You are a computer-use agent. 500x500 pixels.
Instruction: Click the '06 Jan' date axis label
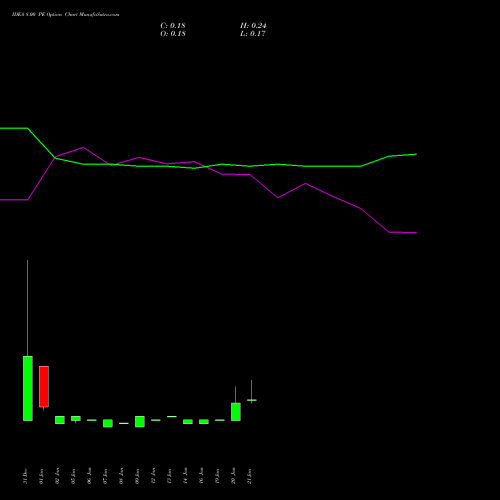[90, 476]
